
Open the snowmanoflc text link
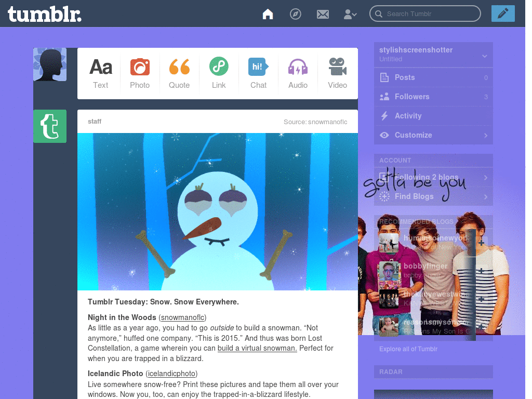click(x=182, y=317)
